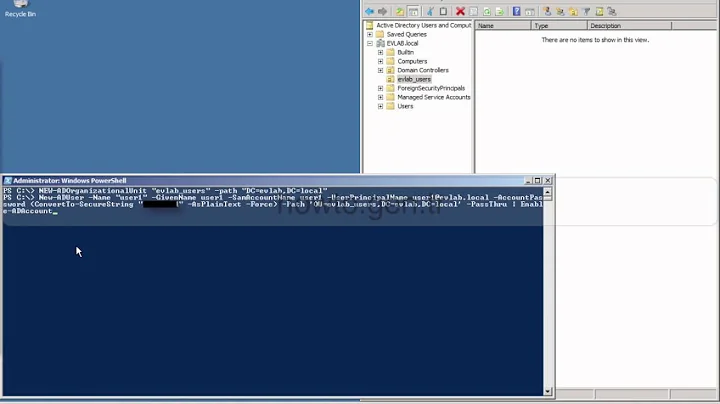720x404 pixels.
Task: Click 'There are no items' message text
Action: (595, 40)
